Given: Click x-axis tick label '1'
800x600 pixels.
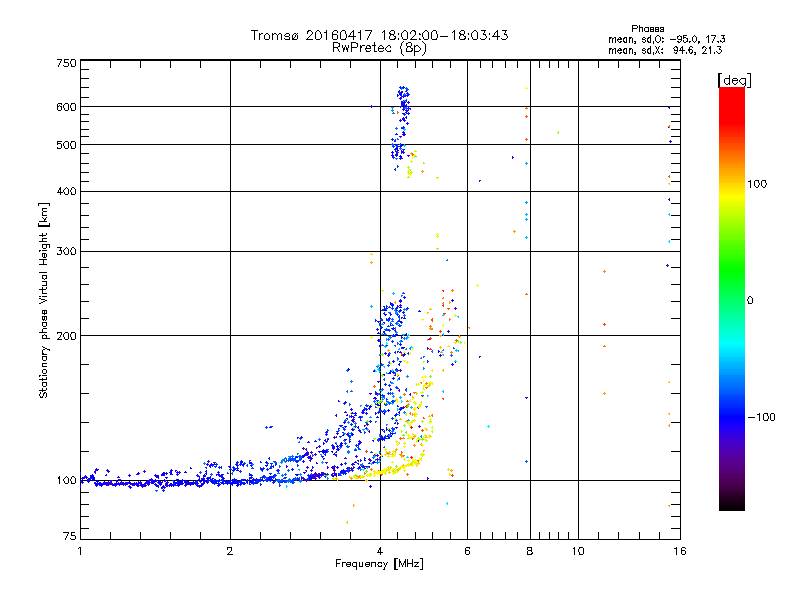Looking at the screenshot, I should tap(80, 551).
